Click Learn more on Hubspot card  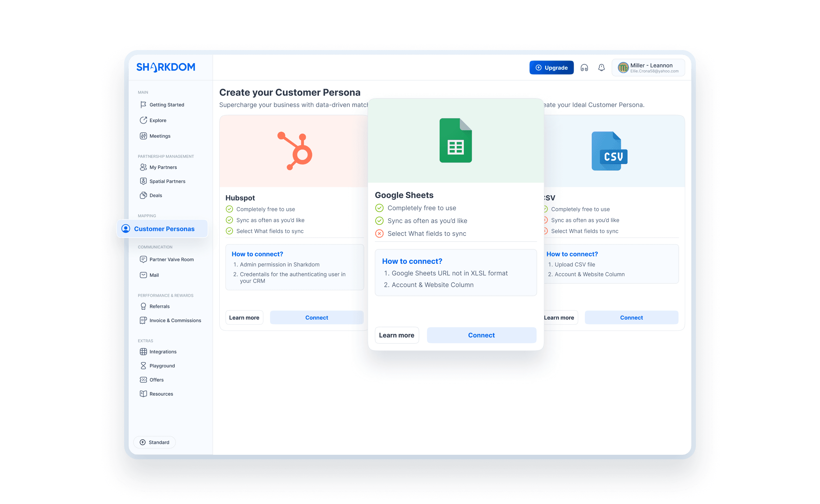[x=244, y=318]
